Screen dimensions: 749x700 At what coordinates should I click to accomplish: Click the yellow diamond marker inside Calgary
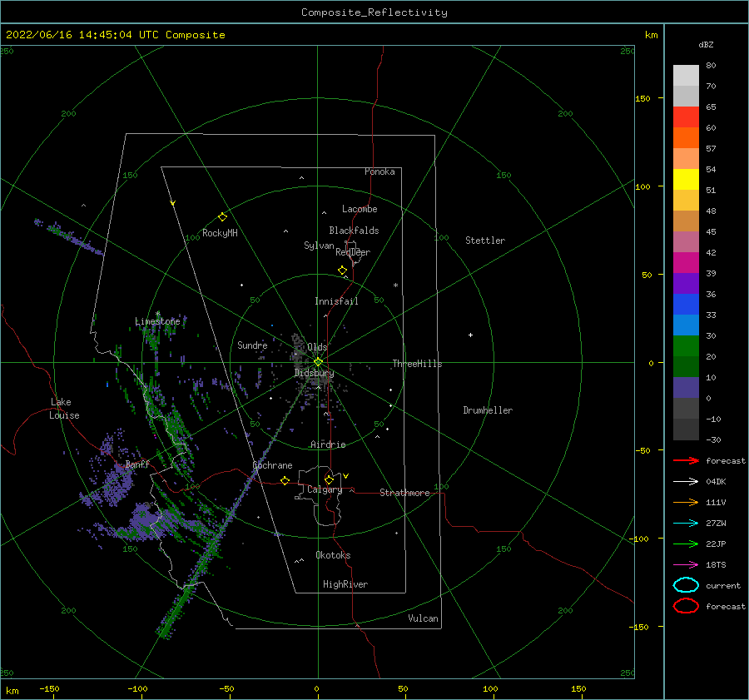pos(329,479)
